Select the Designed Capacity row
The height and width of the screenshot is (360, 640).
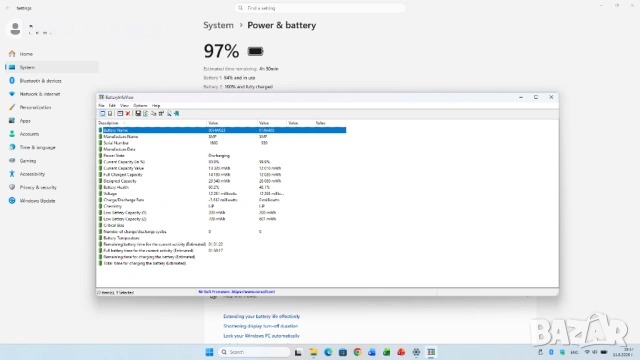(x=222, y=181)
